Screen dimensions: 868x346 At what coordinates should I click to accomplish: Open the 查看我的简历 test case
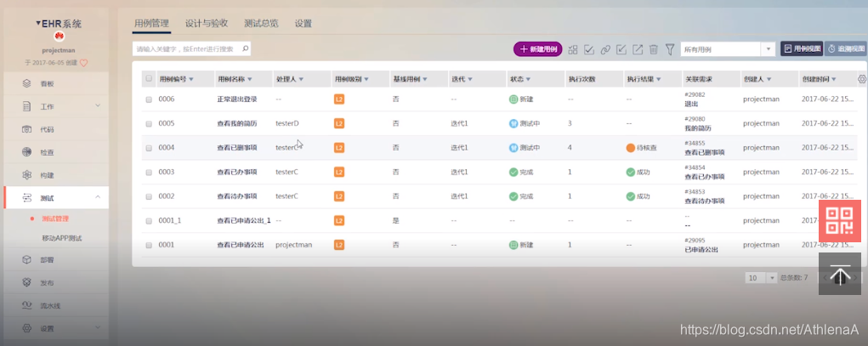coord(237,123)
